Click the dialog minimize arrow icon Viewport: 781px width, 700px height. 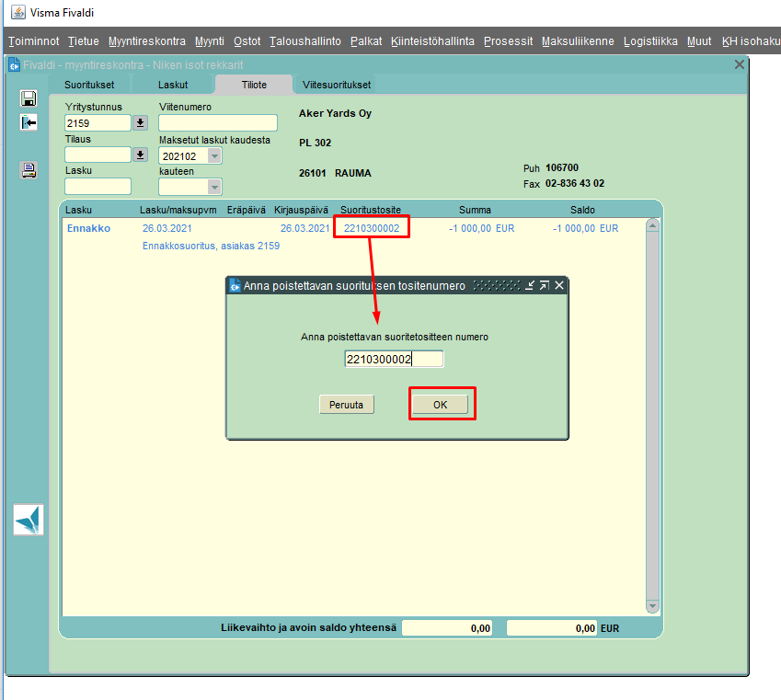(x=530, y=285)
